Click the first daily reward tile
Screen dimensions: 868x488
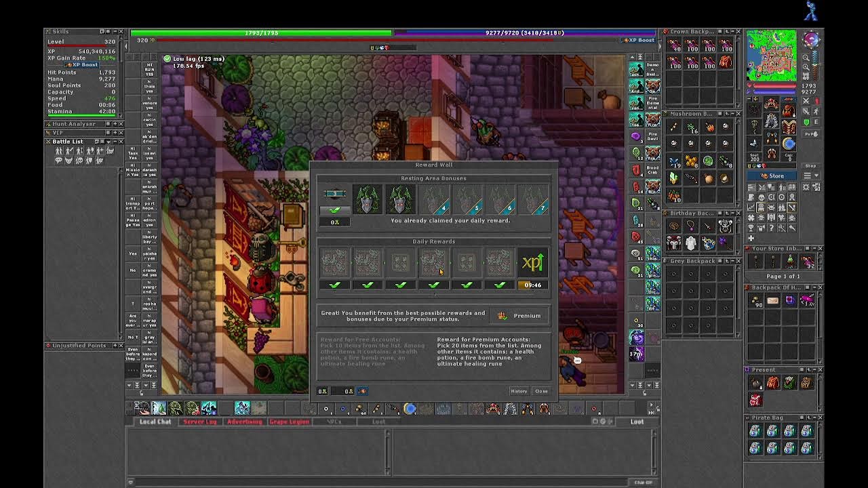coord(334,263)
